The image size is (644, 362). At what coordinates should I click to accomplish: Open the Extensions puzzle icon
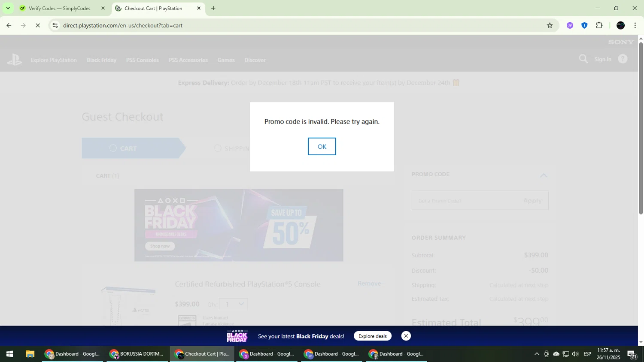pos(599,25)
